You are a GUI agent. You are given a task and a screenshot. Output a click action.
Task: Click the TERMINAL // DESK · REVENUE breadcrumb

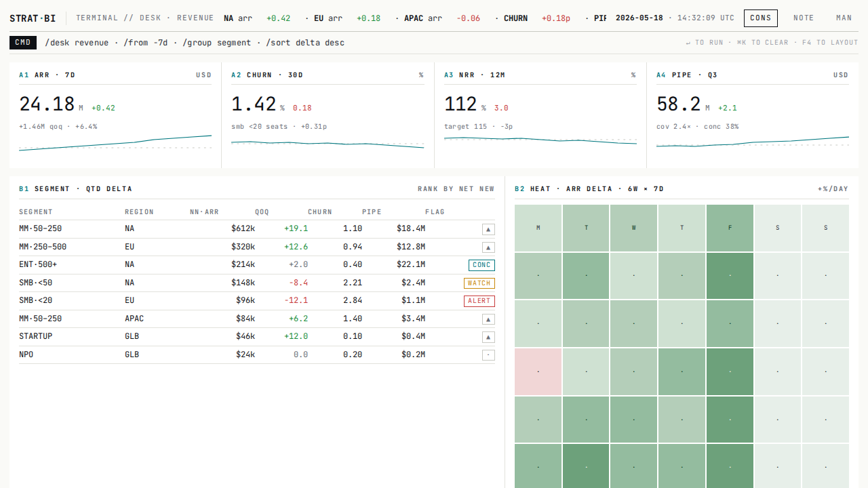(145, 18)
